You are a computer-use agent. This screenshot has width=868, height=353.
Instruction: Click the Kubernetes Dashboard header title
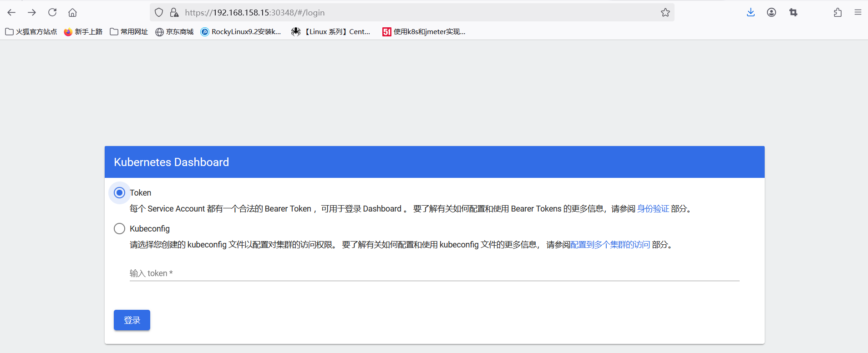tap(172, 162)
